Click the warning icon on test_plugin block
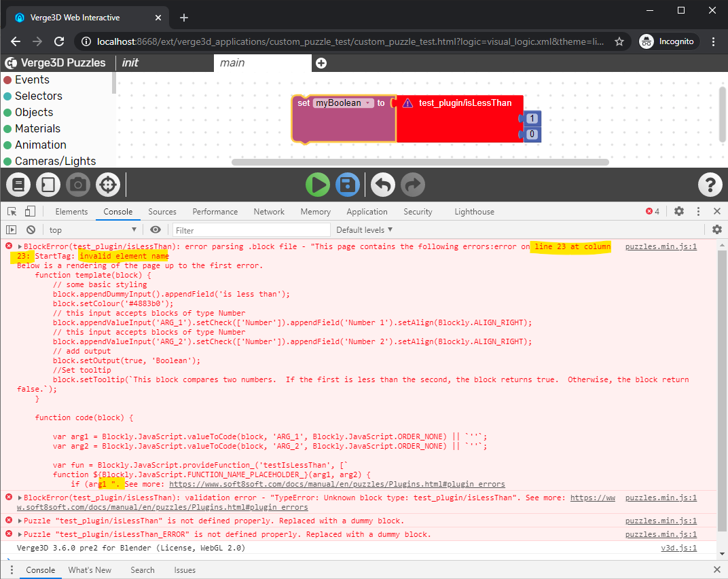Viewport: 728px width, 579px height. pyautogui.click(x=407, y=103)
